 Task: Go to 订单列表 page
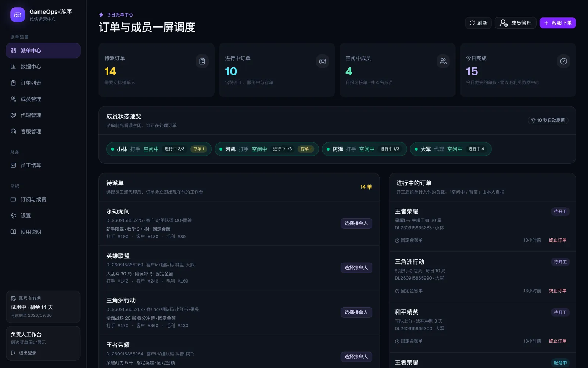[x=43, y=83]
